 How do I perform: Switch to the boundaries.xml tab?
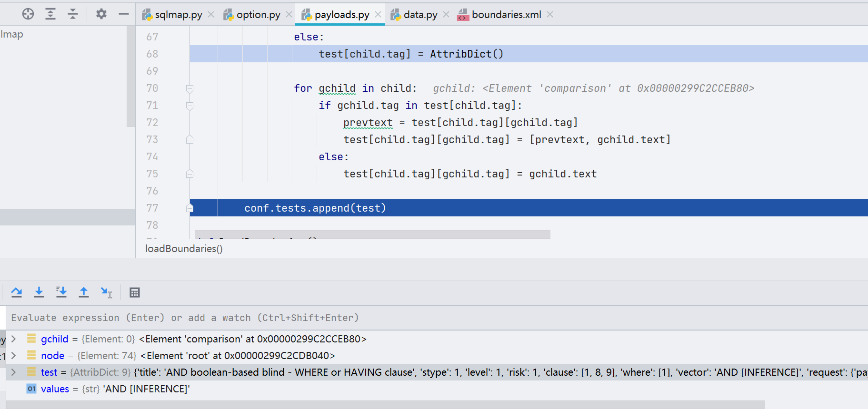point(506,15)
